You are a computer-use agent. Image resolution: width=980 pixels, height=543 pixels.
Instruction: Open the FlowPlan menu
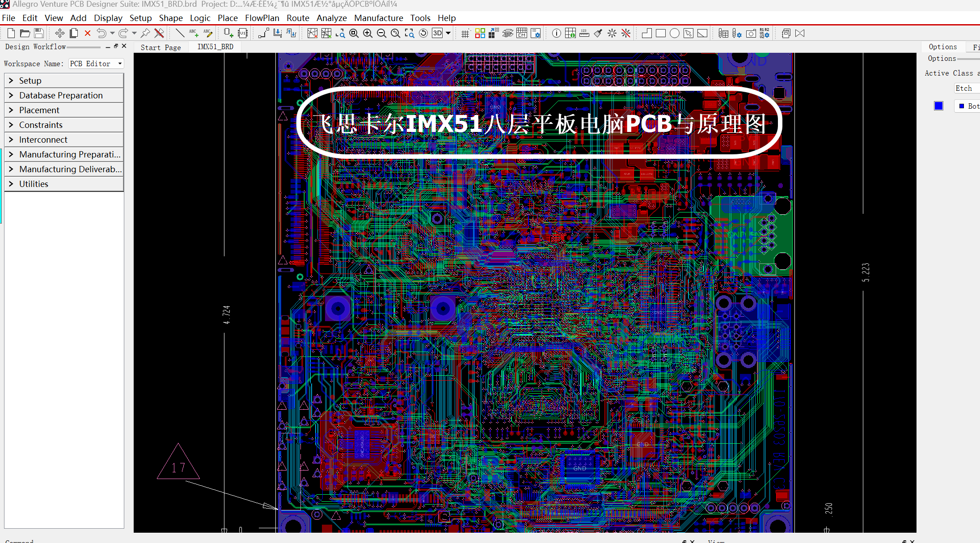click(x=262, y=18)
